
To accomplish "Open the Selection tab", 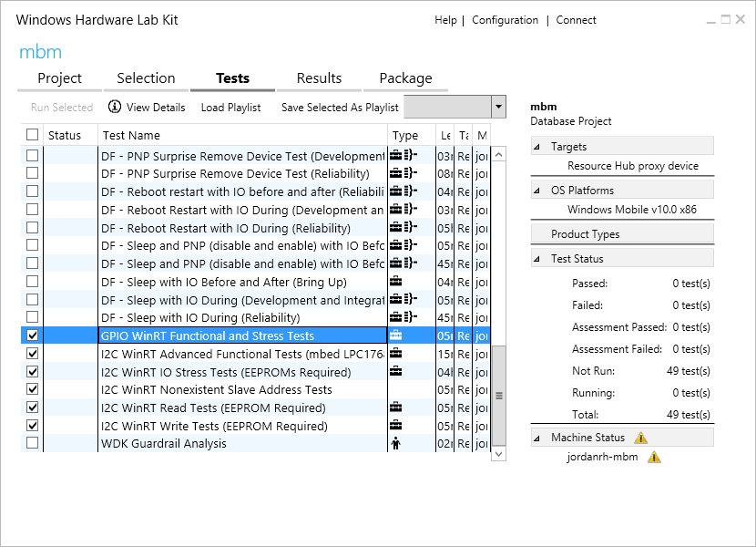I will (146, 78).
